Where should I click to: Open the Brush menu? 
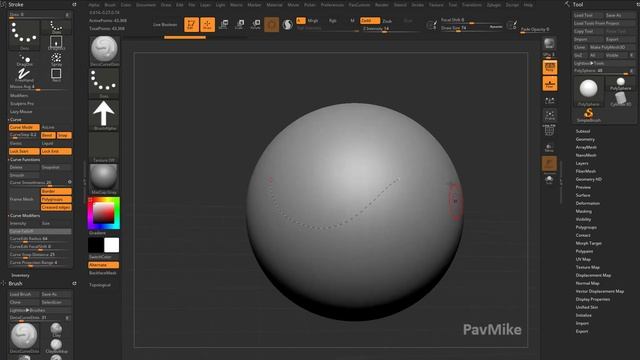[x=110, y=5]
